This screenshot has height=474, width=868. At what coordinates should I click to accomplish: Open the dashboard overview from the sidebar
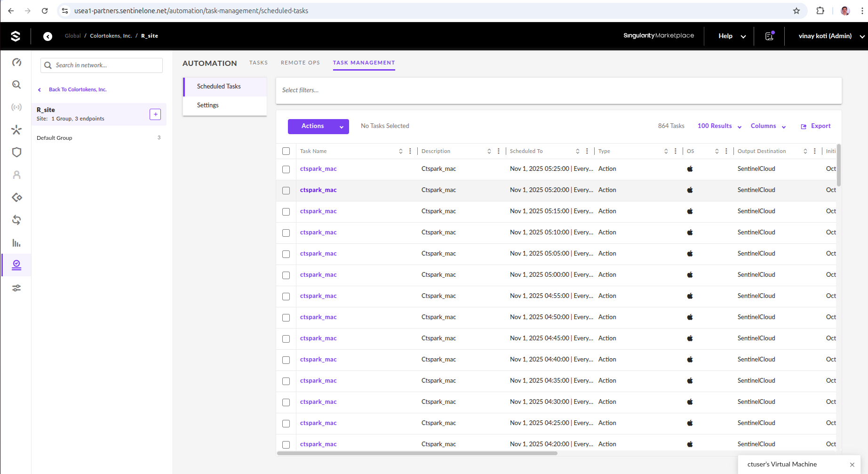(16, 62)
